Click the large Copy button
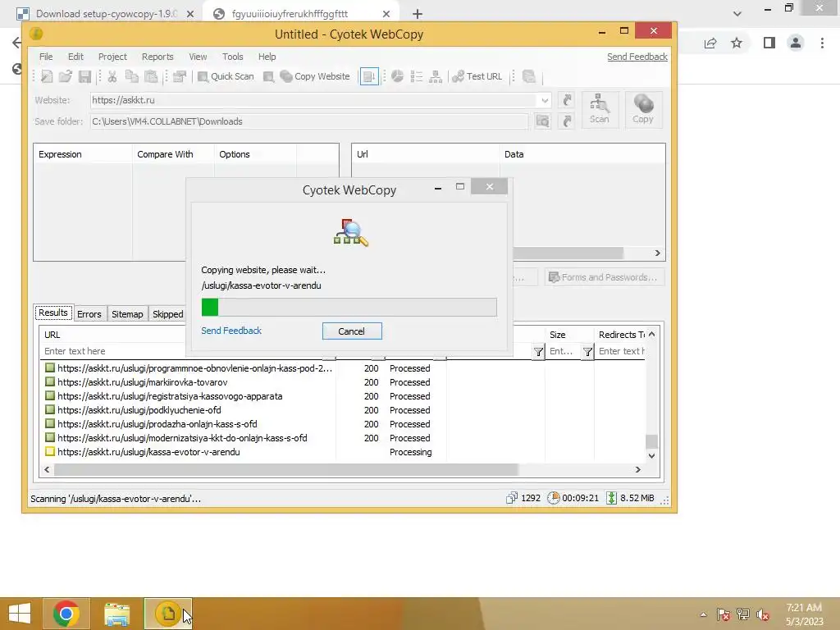This screenshot has height=630, width=840. click(643, 109)
